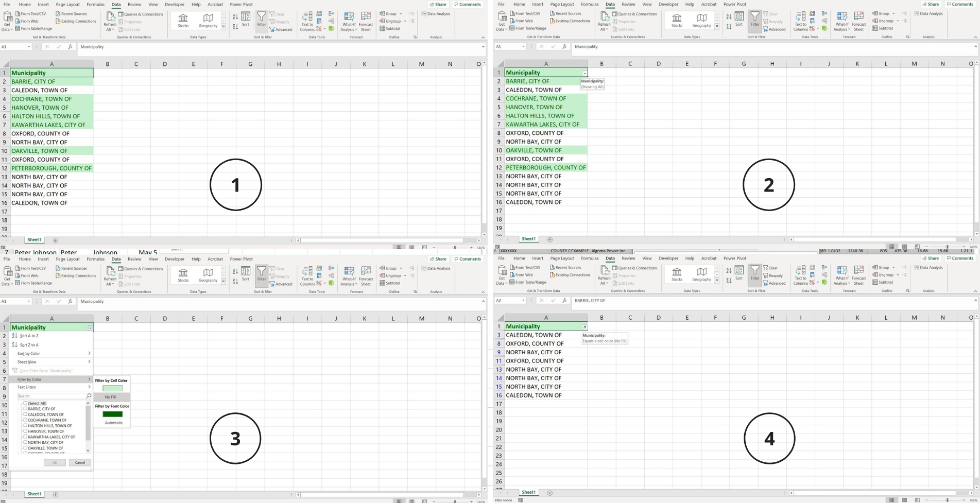Choose Automatic under Filter by Font Color
The width and height of the screenshot is (980, 503).
pyautogui.click(x=113, y=423)
